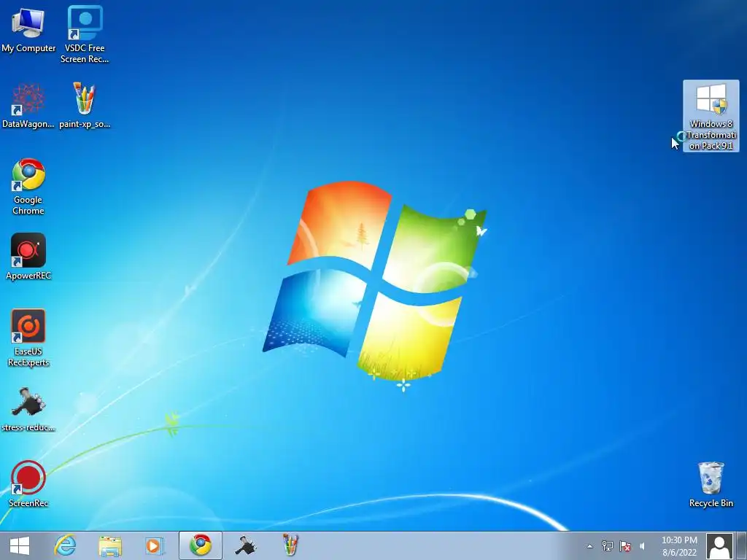This screenshot has width=747, height=560.
Task: Open the Start menu from the taskbar
Action: pyautogui.click(x=20, y=545)
